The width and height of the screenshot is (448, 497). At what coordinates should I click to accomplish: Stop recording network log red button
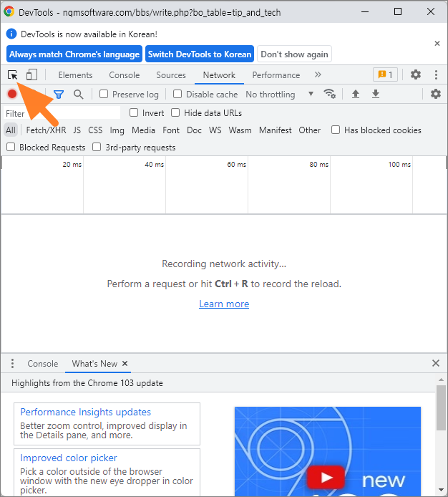click(x=12, y=94)
